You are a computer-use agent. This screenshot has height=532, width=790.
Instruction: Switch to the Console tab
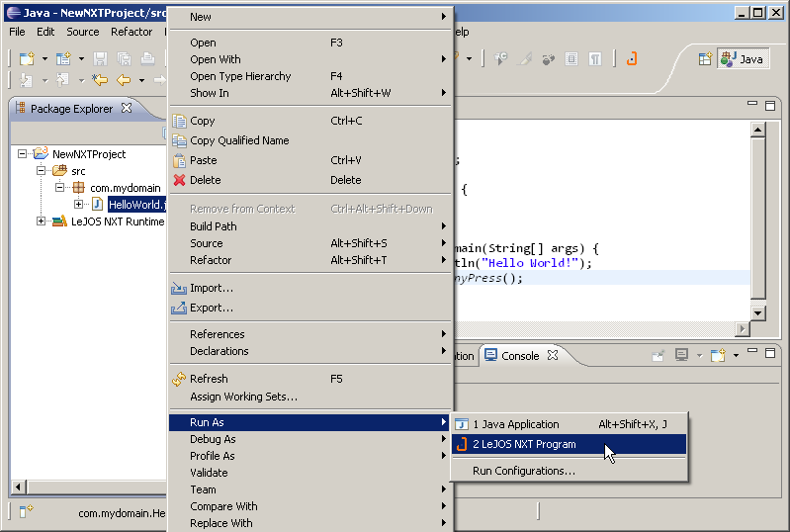point(520,356)
